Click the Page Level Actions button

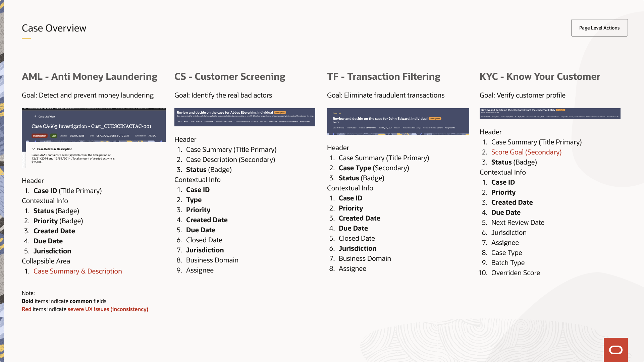pyautogui.click(x=599, y=28)
